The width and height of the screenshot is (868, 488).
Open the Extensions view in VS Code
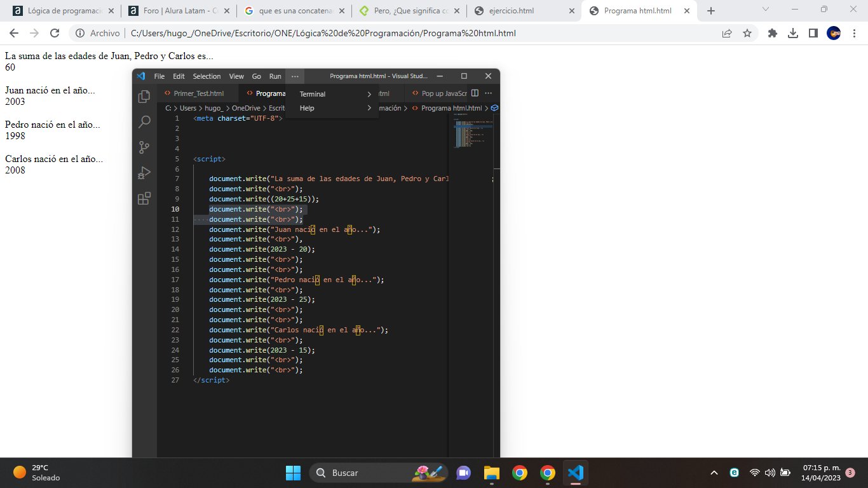tap(144, 198)
